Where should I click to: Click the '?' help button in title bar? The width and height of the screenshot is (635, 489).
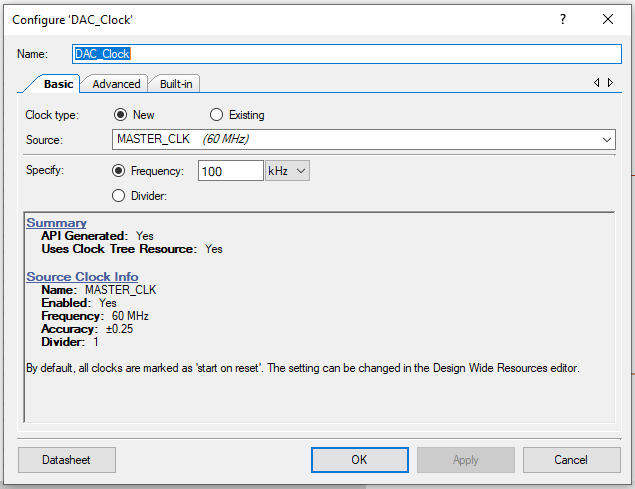[x=563, y=19]
